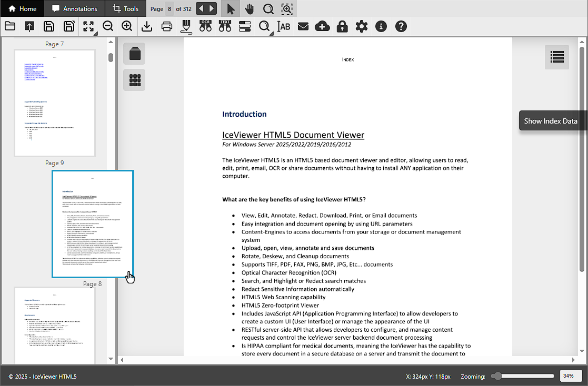
Task: Save the document
Action: pos(49,26)
